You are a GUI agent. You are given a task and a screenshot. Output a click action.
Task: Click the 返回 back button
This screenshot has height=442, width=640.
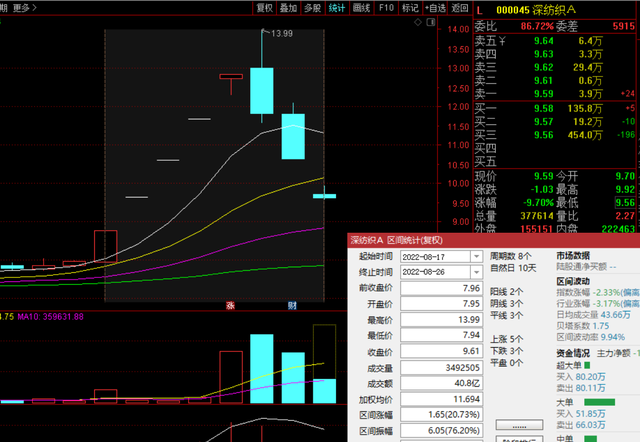point(460,7)
